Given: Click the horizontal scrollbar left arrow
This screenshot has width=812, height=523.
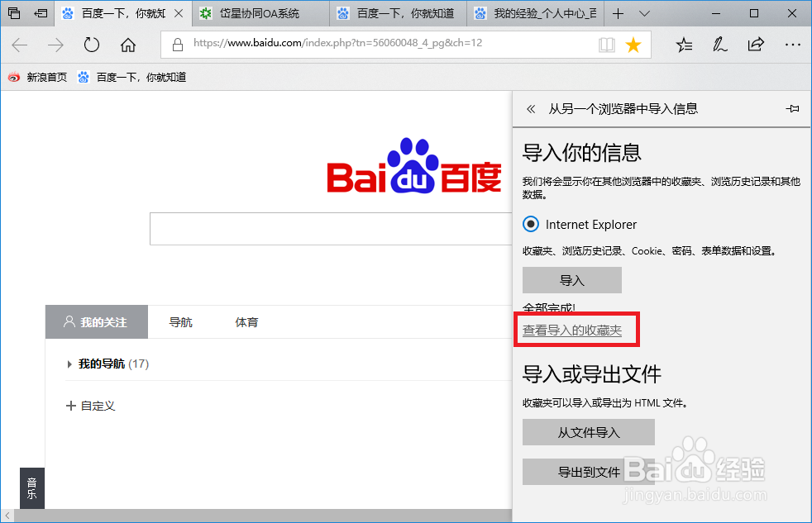Looking at the screenshot, I should (7, 516).
